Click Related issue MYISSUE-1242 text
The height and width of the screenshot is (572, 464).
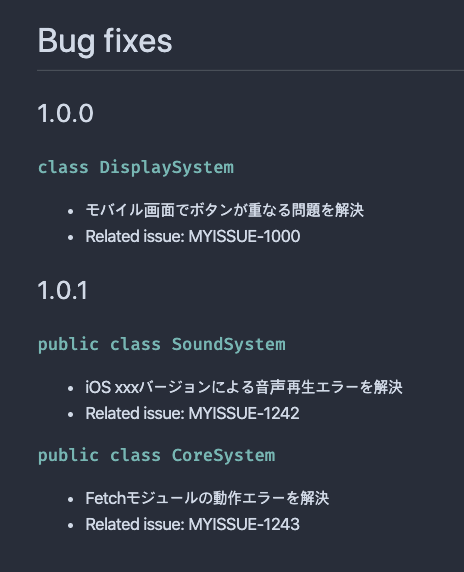click(x=192, y=413)
